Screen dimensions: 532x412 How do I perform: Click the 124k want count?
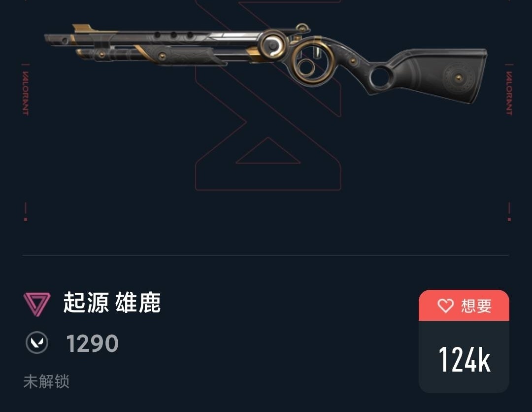pos(464,360)
